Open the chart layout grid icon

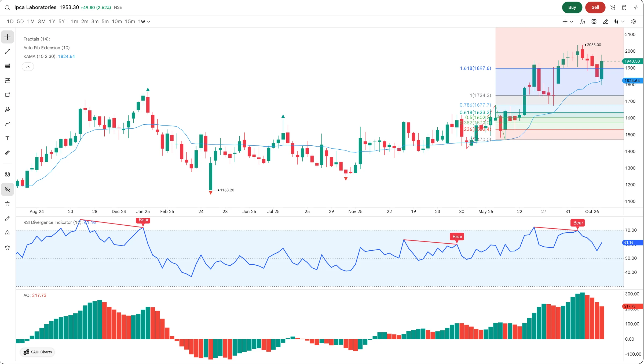coord(594,21)
